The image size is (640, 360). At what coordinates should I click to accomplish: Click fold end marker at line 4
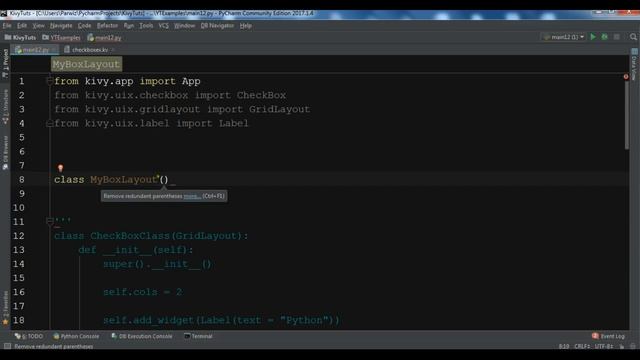[49, 123]
